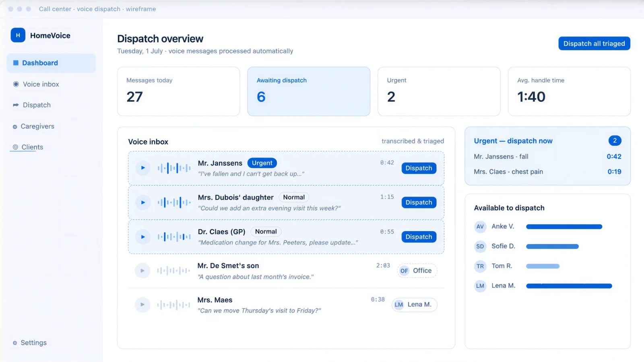The image size is (644, 362).
Task: Click the Voice inbox radio-style icon
Action: (16, 84)
